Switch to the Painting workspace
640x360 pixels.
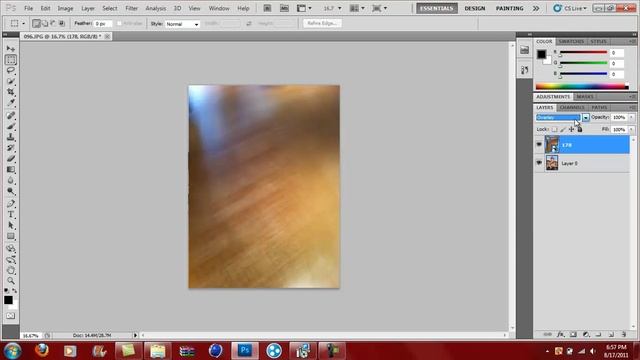[x=509, y=8]
